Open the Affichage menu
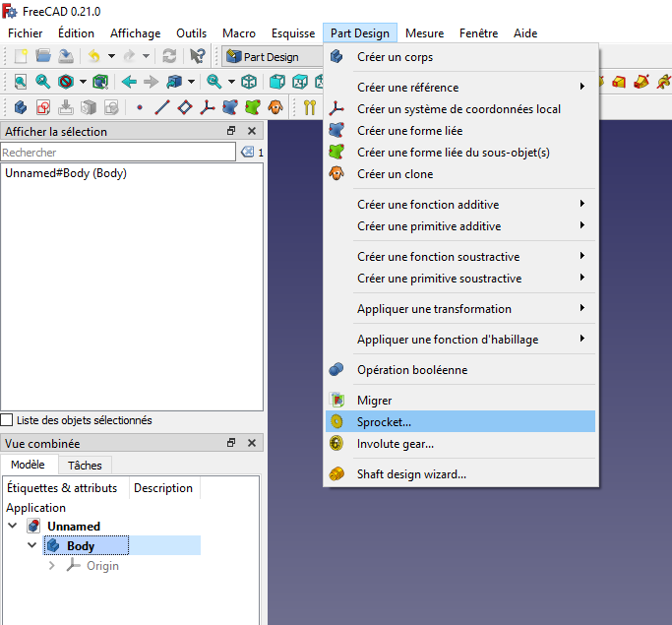672x625 pixels. (x=136, y=33)
